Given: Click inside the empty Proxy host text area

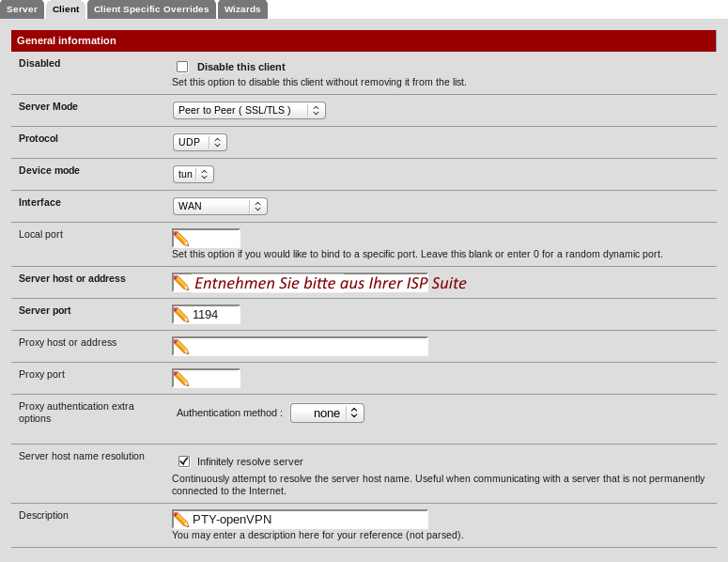Looking at the screenshot, I should [308, 347].
